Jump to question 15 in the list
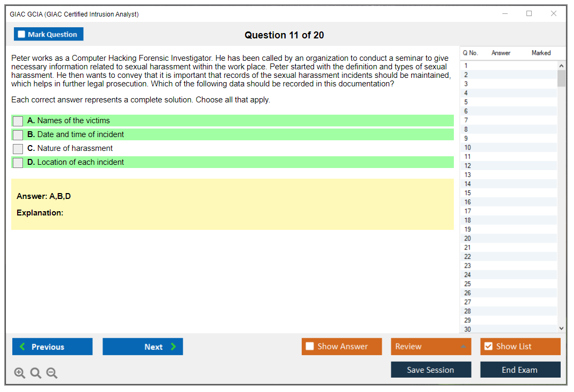This screenshot has width=574, height=392. 468,193
